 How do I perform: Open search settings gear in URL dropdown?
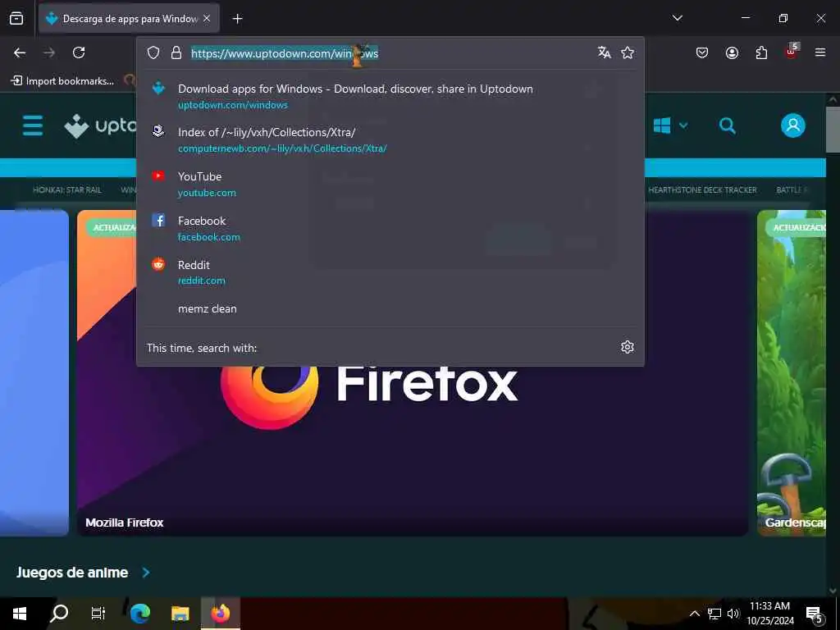(628, 347)
